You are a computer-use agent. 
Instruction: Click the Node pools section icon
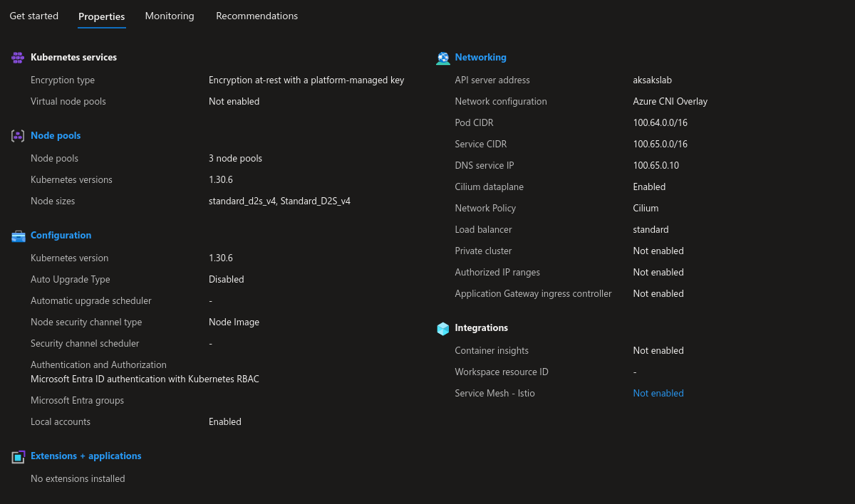coord(18,136)
